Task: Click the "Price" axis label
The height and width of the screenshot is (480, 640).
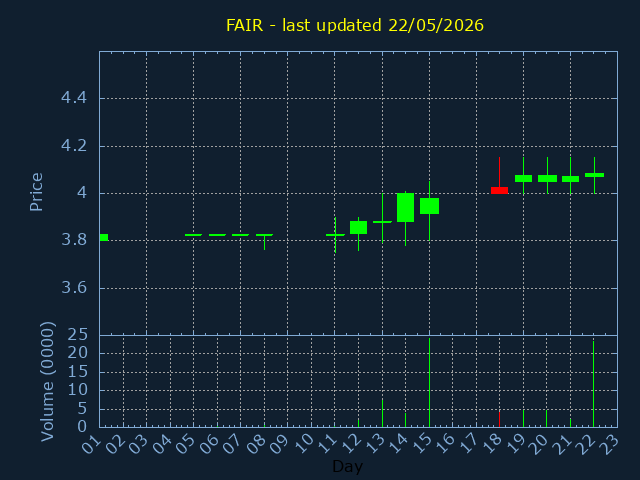Action: (x=36, y=192)
